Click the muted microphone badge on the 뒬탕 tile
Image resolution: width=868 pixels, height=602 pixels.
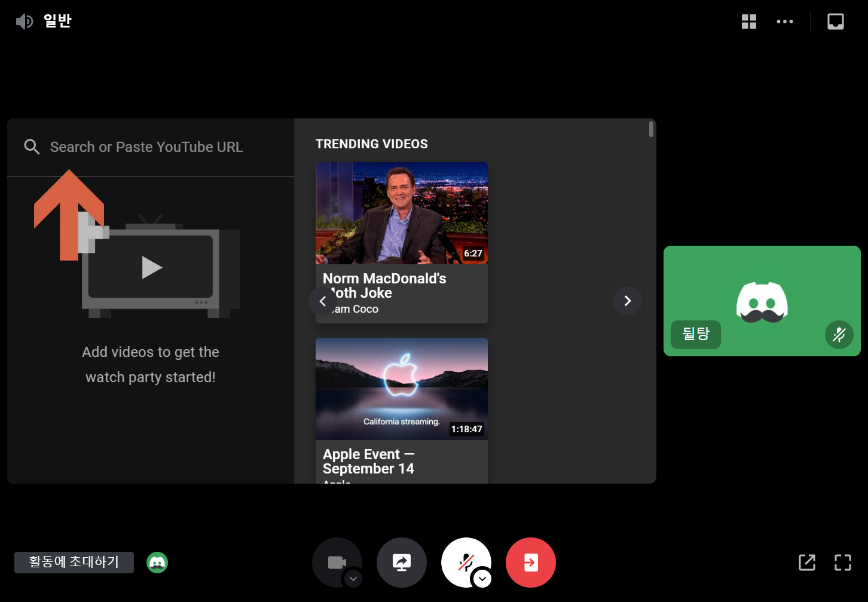839,335
